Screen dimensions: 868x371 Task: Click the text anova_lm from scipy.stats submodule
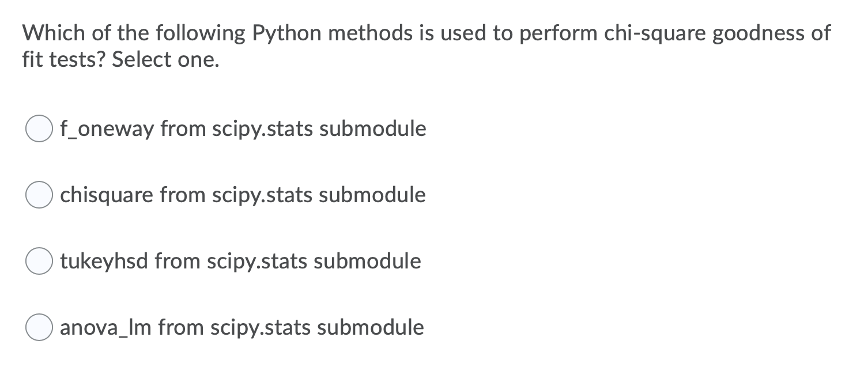pos(241,327)
